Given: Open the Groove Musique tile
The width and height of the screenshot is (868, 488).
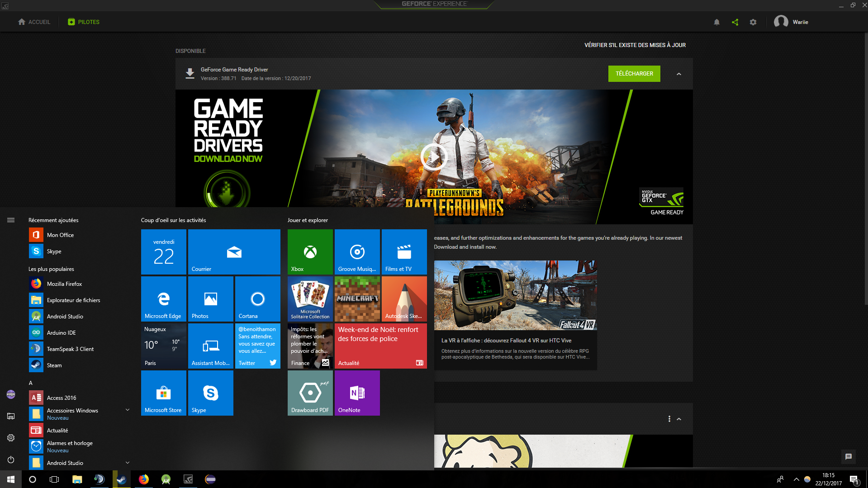Looking at the screenshot, I should click(357, 252).
